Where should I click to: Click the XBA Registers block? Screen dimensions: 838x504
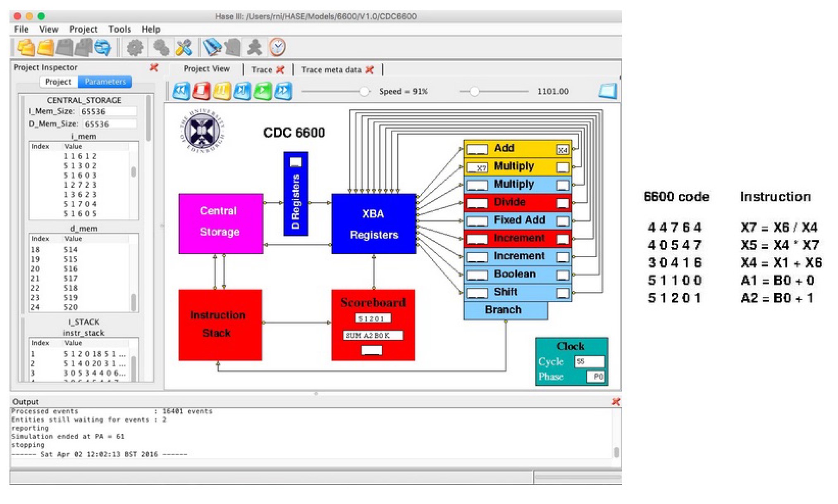[374, 224]
